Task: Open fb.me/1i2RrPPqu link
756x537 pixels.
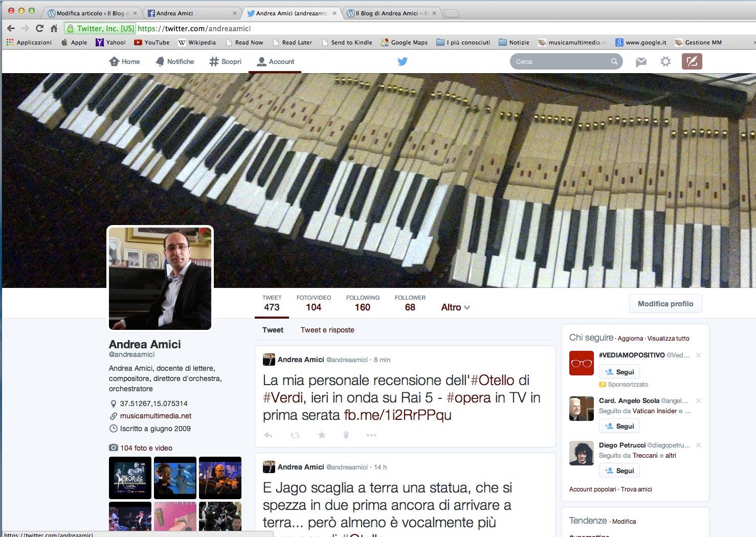Action: coord(398,415)
